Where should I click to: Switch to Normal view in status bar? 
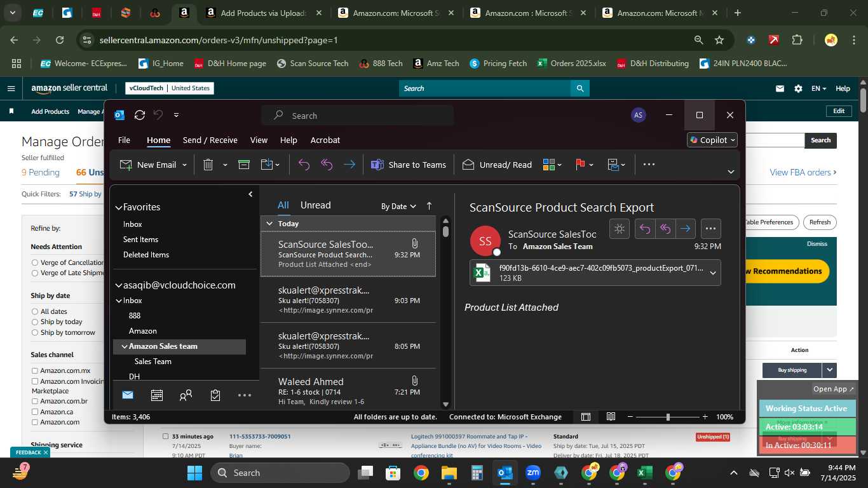(x=586, y=417)
